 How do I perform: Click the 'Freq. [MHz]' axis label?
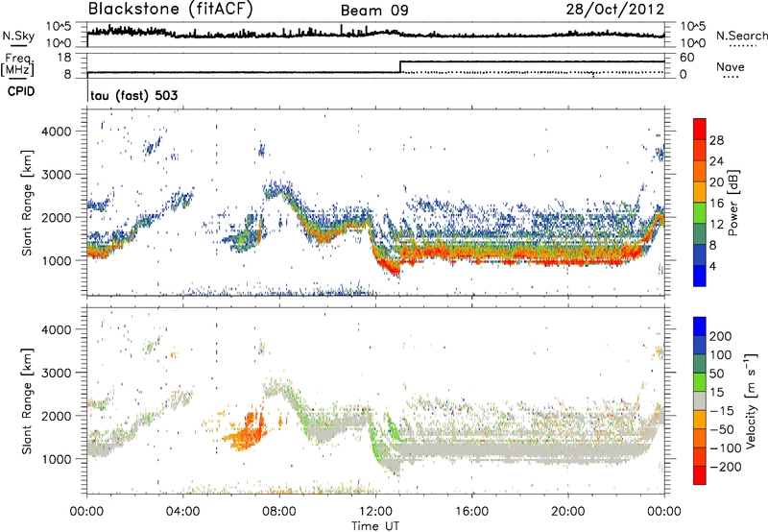coord(17,64)
